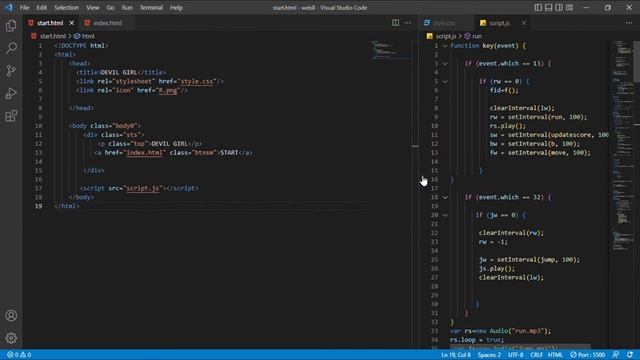Change line endings via CRLF

click(536, 355)
